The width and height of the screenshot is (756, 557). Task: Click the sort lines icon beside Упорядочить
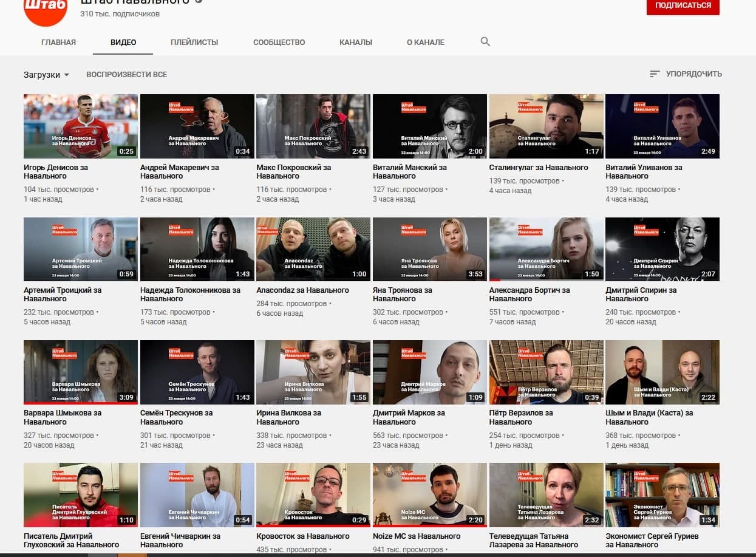click(x=655, y=74)
